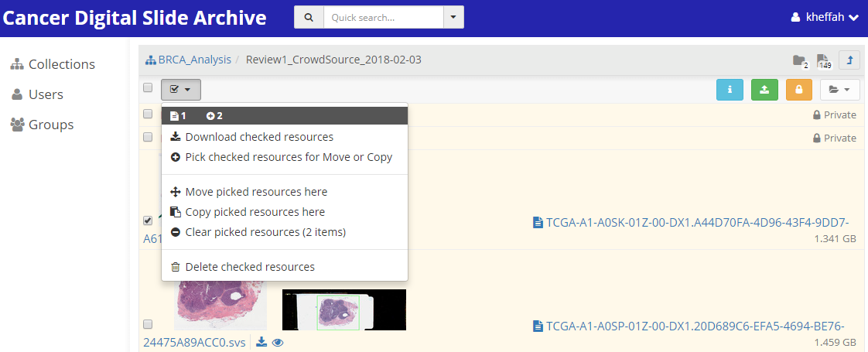The width and height of the screenshot is (868, 352).
Task: Click the Review1_CrowdSource_2018-02-03 breadcrumb text
Action: pyautogui.click(x=333, y=60)
